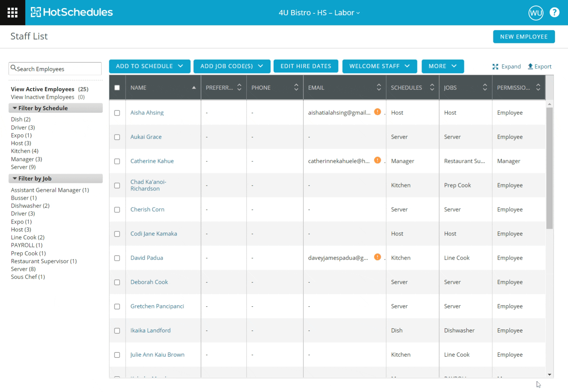Click the New Employee button
Screen dimensions: 568x392
point(524,37)
